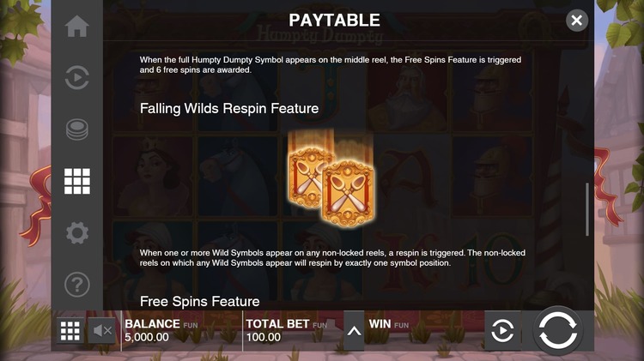This screenshot has width=644, height=361.
Task: Expand the total bet up arrow
Action: click(354, 331)
